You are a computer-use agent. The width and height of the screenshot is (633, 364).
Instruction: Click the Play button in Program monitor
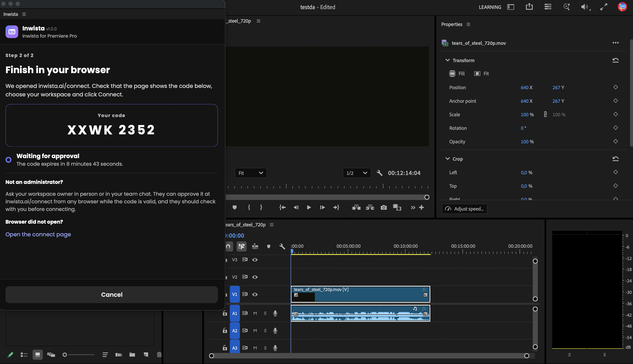coord(309,208)
